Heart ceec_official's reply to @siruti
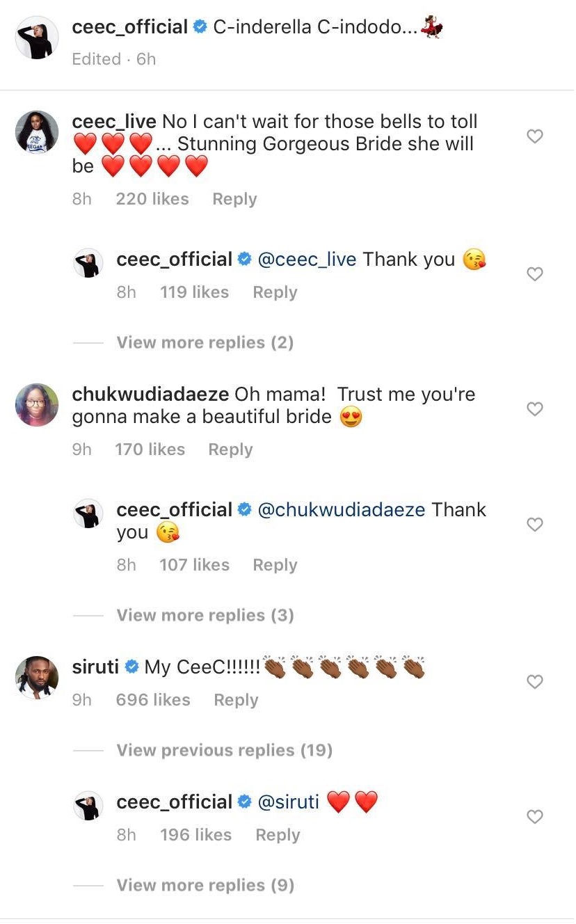 tap(534, 817)
